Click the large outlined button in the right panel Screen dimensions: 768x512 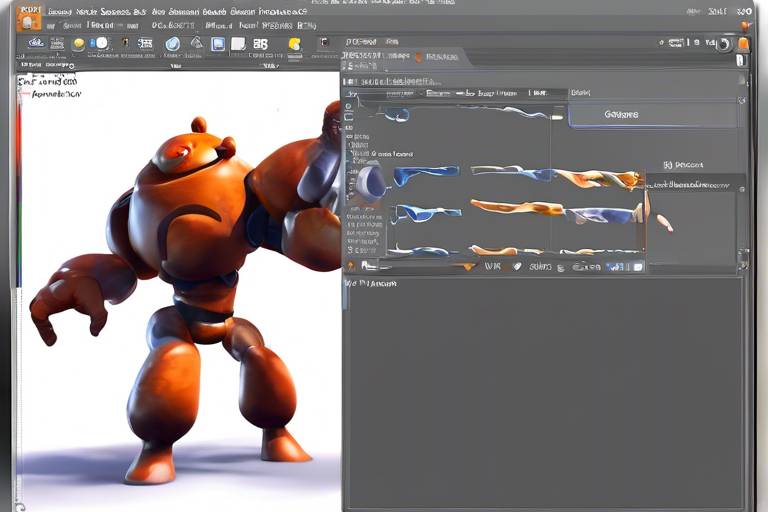click(x=653, y=115)
